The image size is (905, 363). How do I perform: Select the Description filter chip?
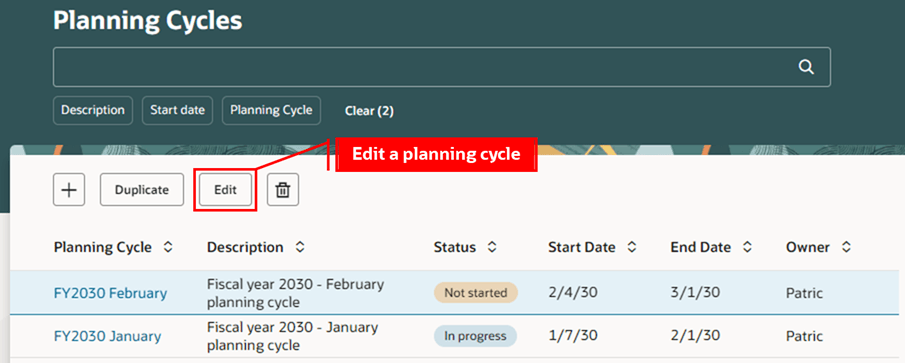coord(93,110)
